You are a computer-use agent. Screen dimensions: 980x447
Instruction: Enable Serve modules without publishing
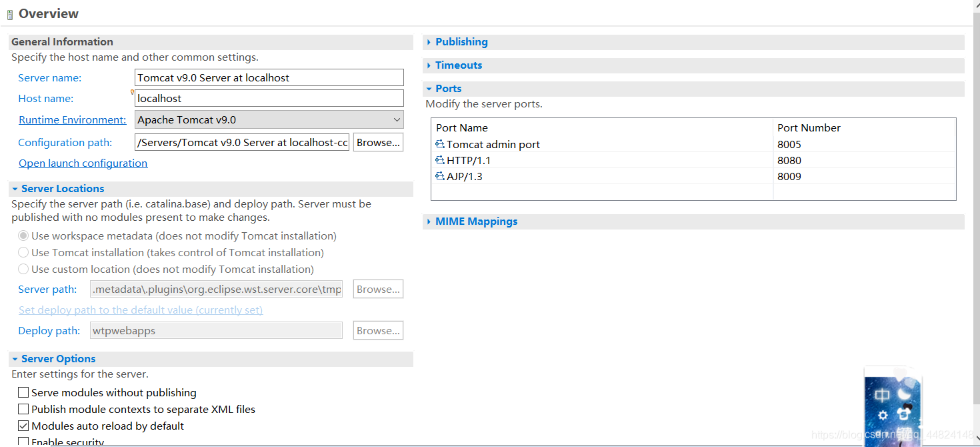tap(23, 392)
